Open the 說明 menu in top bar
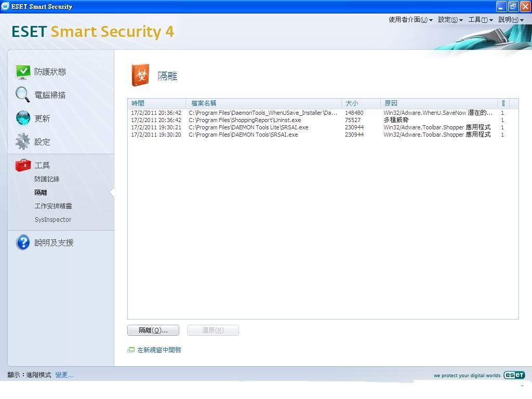The height and width of the screenshot is (399, 532). [x=511, y=20]
